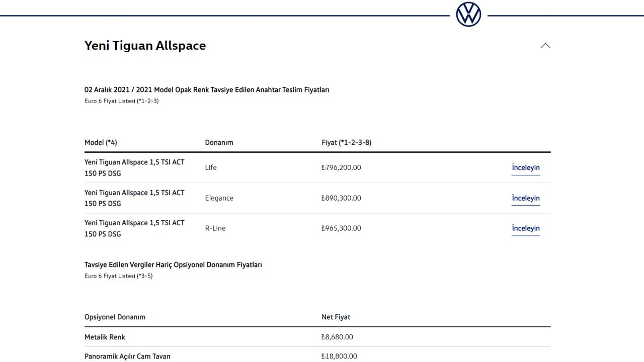Click the Metalik Renk row label
Image resolution: width=644 pixels, height=362 pixels.
tap(105, 337)
